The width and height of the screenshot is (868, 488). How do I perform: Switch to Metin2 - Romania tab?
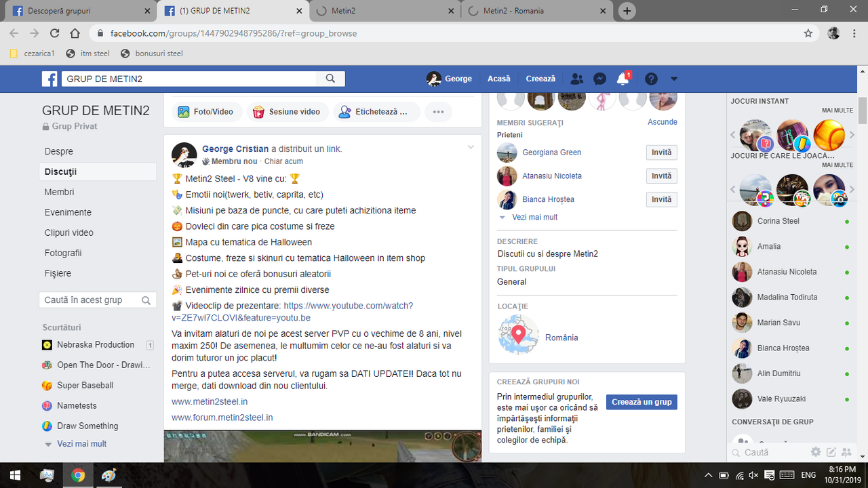pyautogui.click(x=538, y=11)
